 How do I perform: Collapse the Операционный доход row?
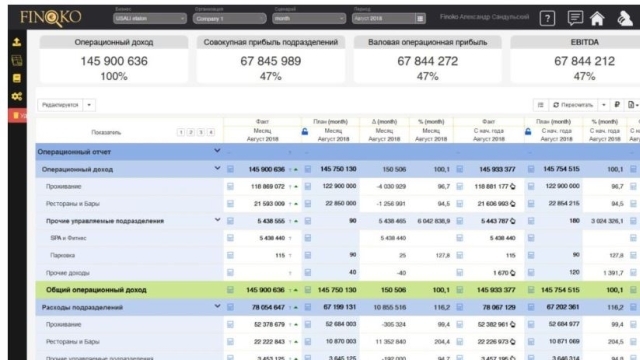coord(217,168)
